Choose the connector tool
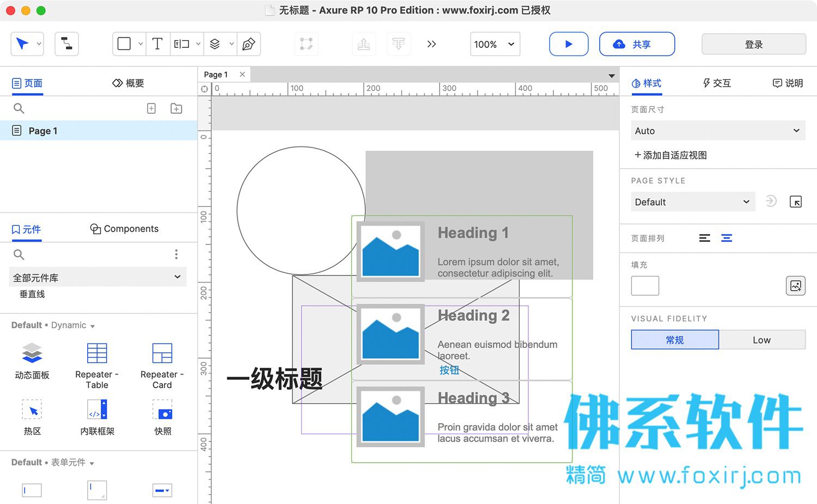 click(x=66, y=44)
